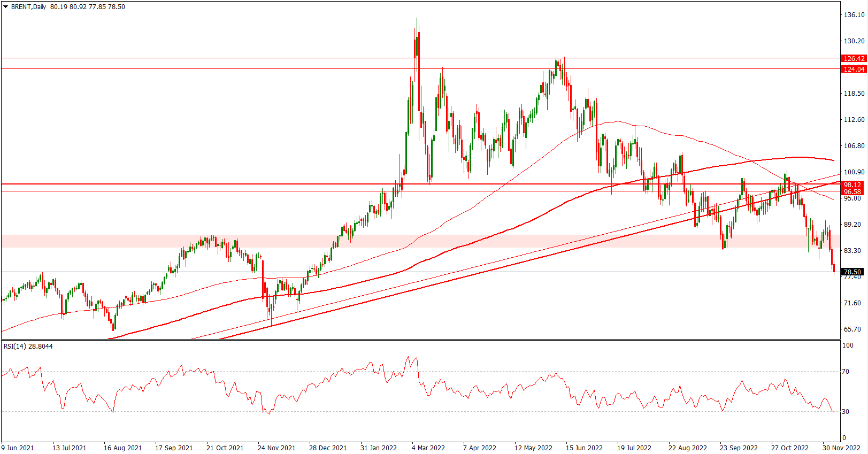Viewport: 868px width, 454px height.
Task: Click the 9 Jun 2021 date label
Action: point(18,448)
